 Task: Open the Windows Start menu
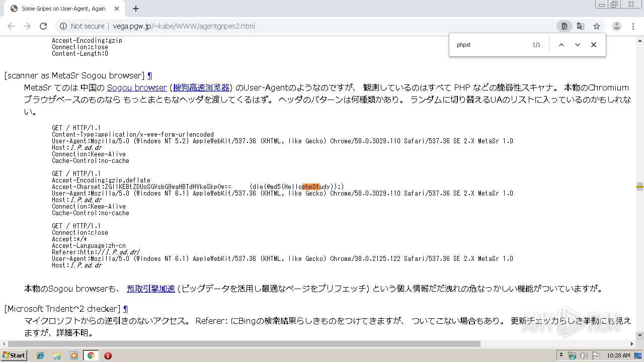(14, 355)
